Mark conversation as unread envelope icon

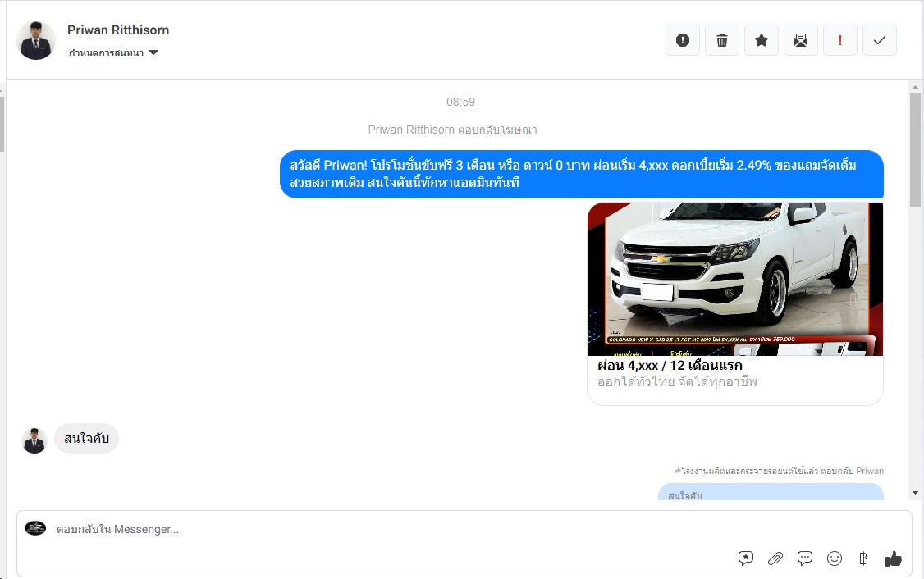click(x=801, y=40)
